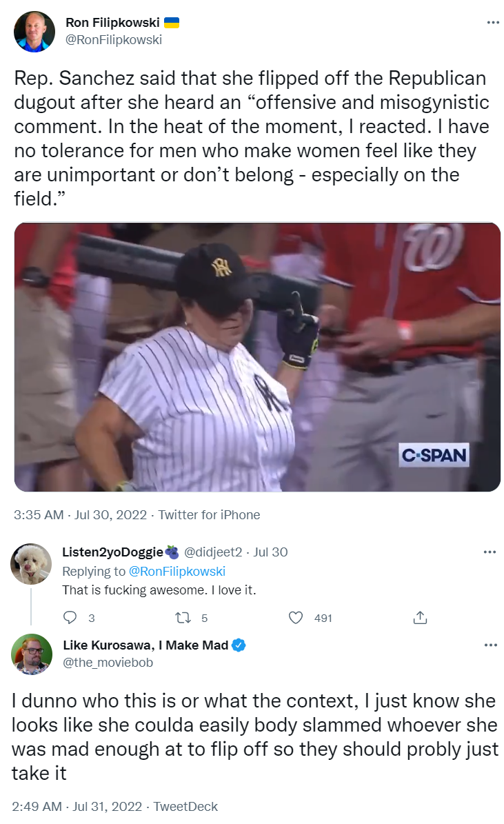
Task: Click the_moviebob's profile avatar
Action: pyautogui.click(x=32, y=654)
